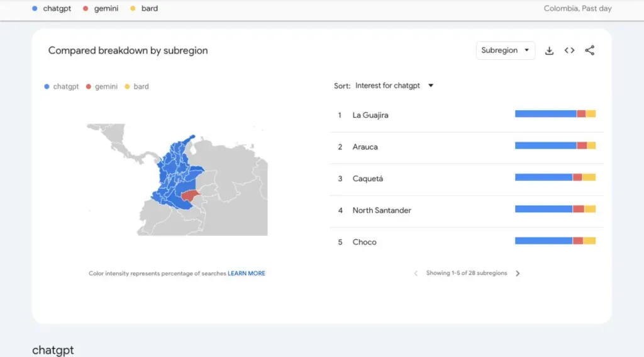Screen dimensions: 644x357
Task: Select Arauca in the list
Action: pyautogui.click(x=365, y=147)
